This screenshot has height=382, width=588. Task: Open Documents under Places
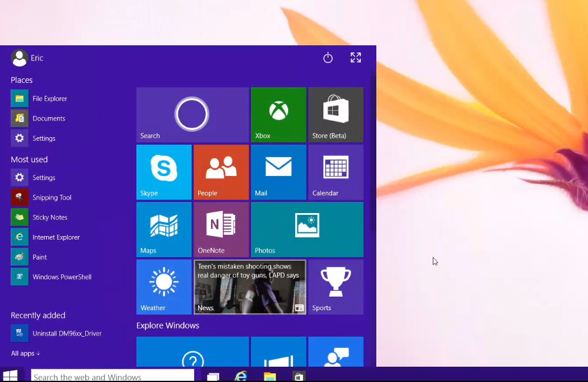38,118
